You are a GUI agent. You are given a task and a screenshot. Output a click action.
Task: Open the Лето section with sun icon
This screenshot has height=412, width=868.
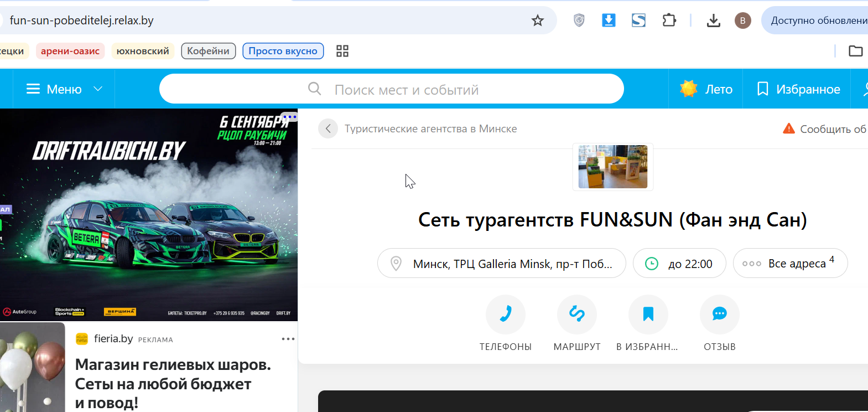pyautogui.click(x=706, y=89)
